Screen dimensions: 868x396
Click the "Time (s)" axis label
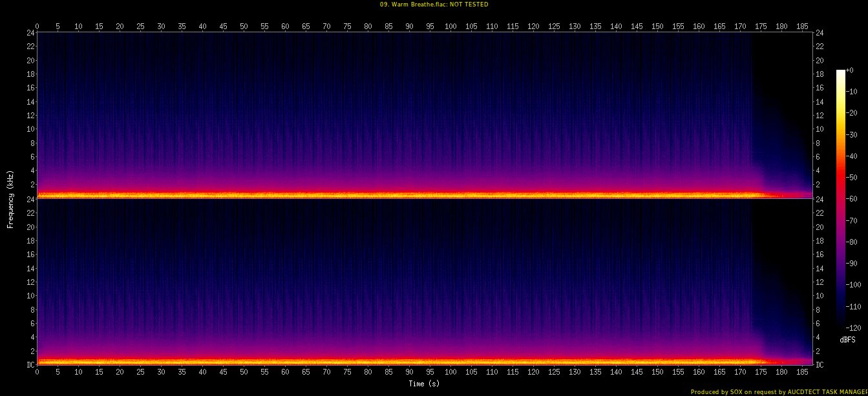425,384
